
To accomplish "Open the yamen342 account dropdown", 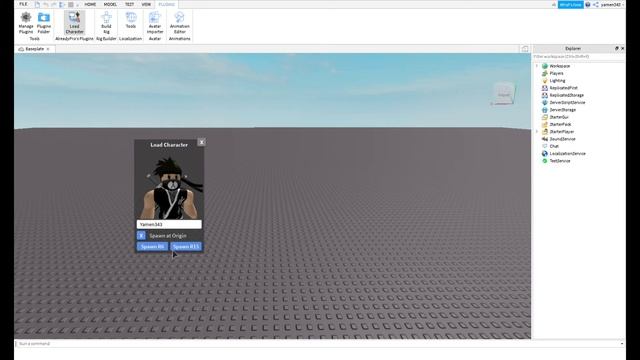I will (612, 4).
